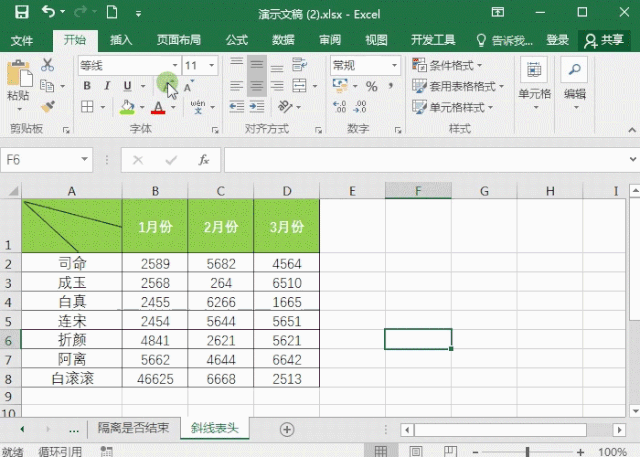Undo the last action
640x457 pixels.
(49, 12)
